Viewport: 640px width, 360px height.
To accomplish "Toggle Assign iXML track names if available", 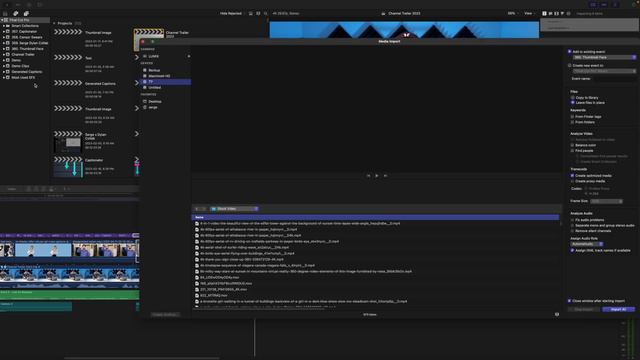I will point(572,250).
